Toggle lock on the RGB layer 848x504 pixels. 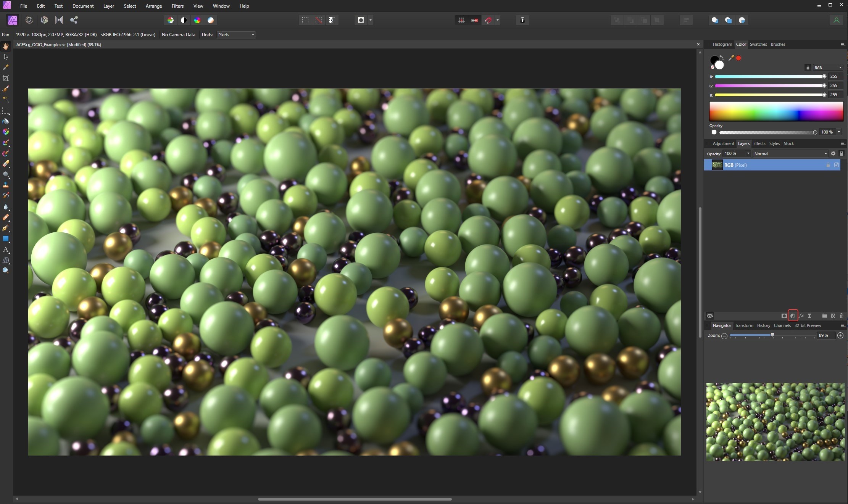(828, 165)
